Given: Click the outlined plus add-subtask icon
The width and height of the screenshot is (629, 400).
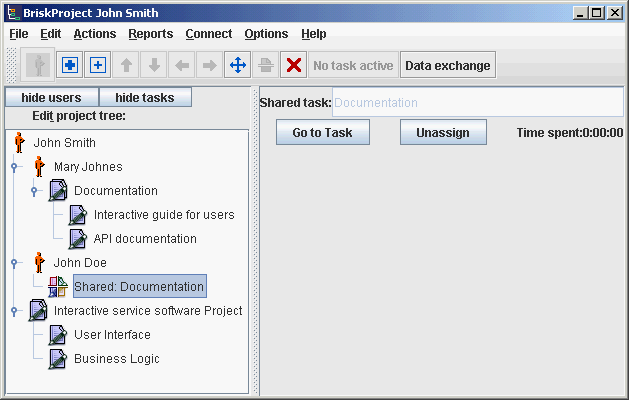Looking at the screenshot, I should point(98,66).
